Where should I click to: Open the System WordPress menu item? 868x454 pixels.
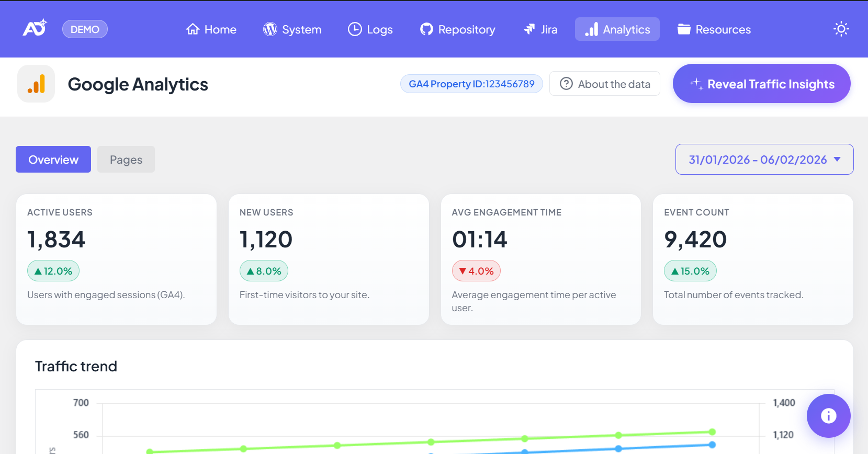(292, 29)
